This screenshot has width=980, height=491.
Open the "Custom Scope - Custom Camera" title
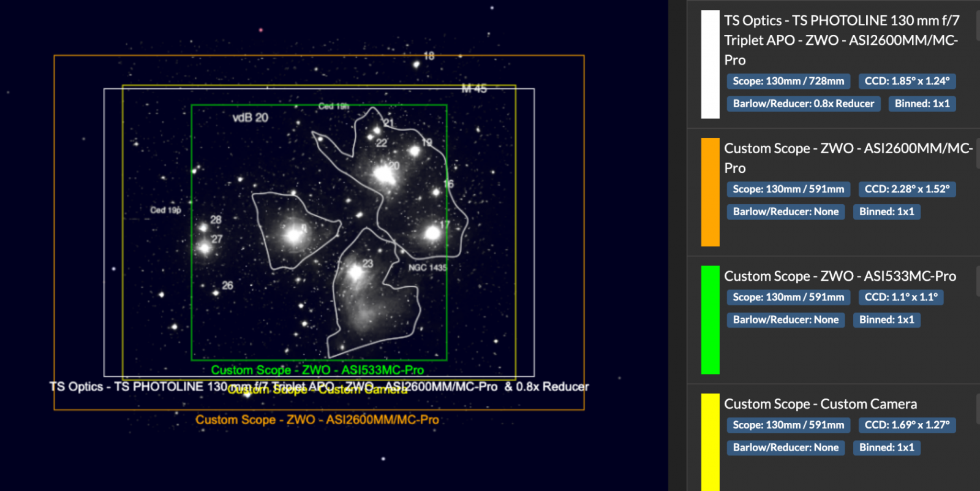pos(820,404)
